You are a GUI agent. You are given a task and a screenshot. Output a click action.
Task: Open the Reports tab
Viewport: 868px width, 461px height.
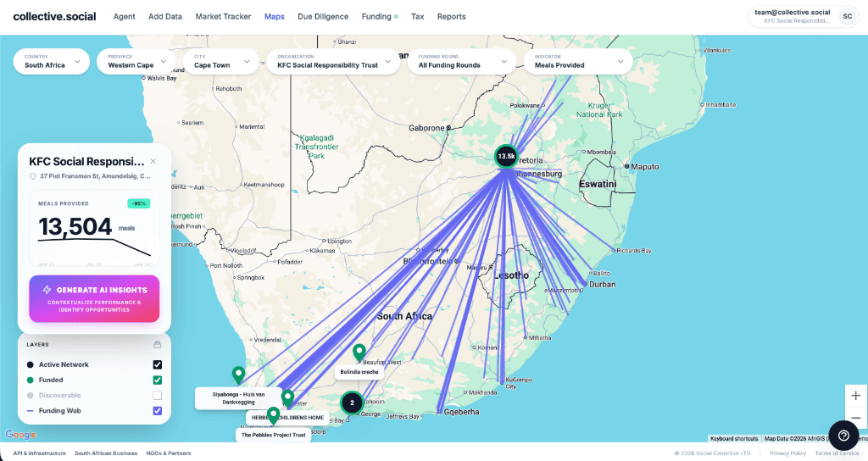[451, 17]
